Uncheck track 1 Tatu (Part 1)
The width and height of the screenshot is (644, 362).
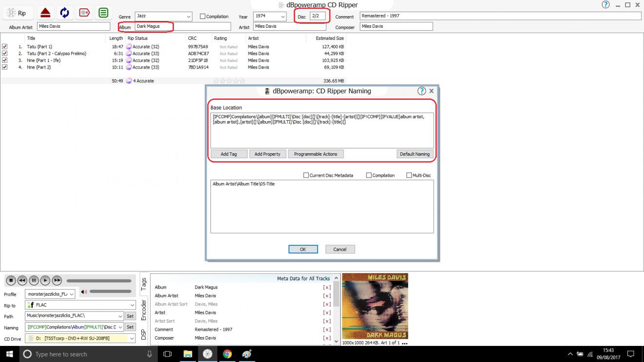click(x=5, y=47)
